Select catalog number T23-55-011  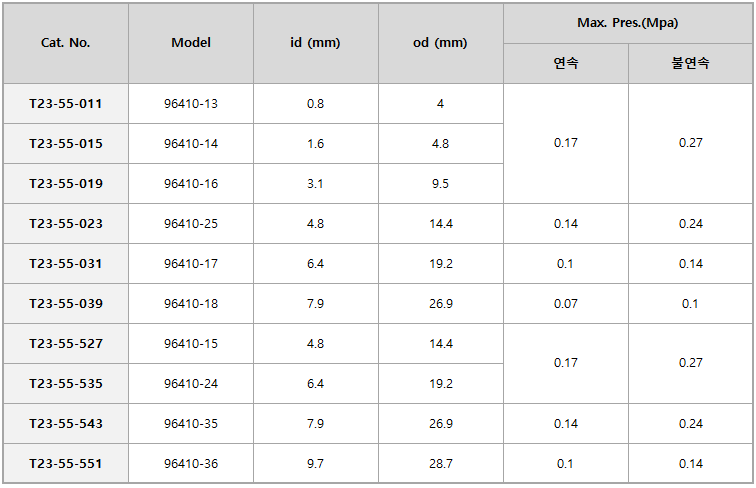(66, 104)
